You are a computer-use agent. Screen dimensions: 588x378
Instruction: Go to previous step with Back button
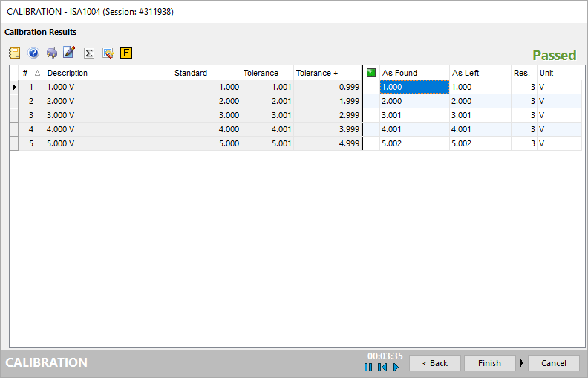point(435,363)
